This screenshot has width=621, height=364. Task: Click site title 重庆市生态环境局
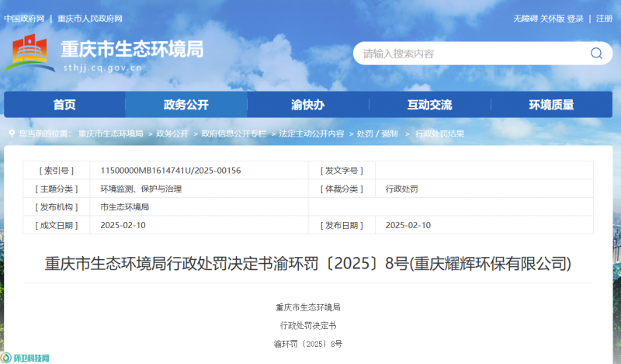[132, 49]
